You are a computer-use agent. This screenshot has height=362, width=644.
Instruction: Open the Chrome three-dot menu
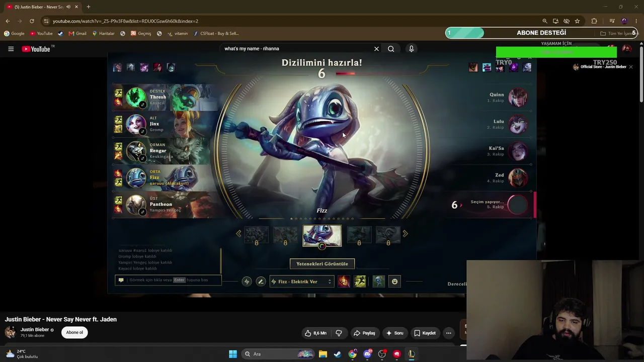pyautogui.click(x=635, y=21)
